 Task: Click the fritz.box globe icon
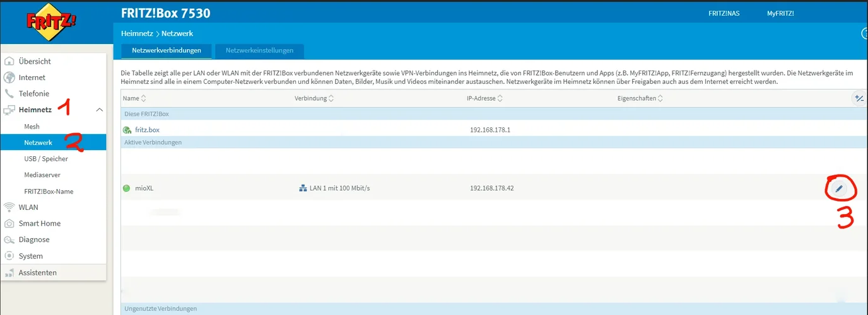point(127,130)
